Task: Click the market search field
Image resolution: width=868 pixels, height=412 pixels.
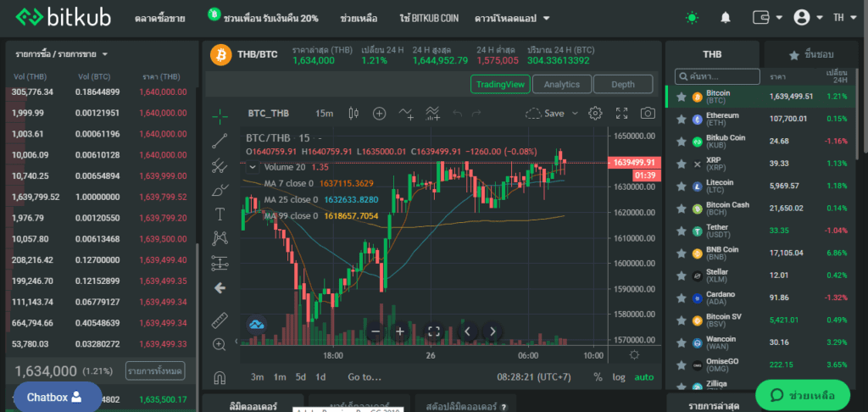Action: pyautogui.click(x=717, y=76)
